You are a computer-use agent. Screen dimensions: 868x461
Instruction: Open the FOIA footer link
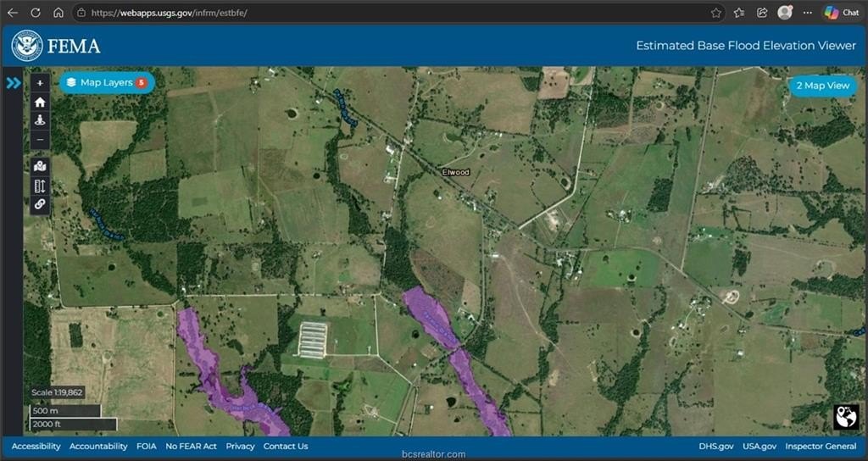point(147,446)
